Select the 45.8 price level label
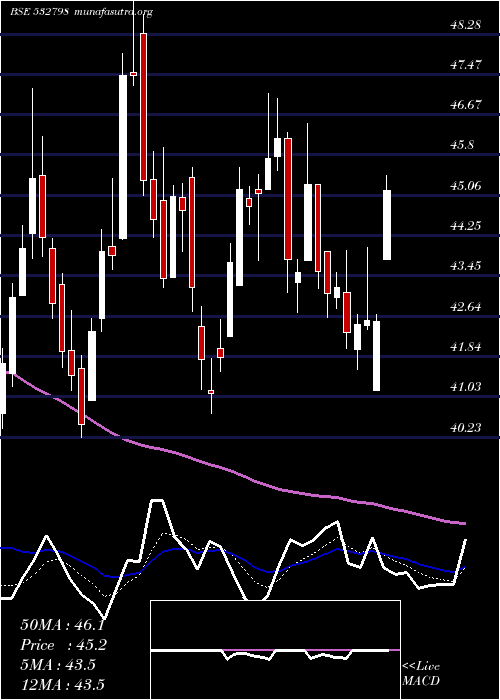This screenshot has width=500, height=700. [x=462, y=145]
